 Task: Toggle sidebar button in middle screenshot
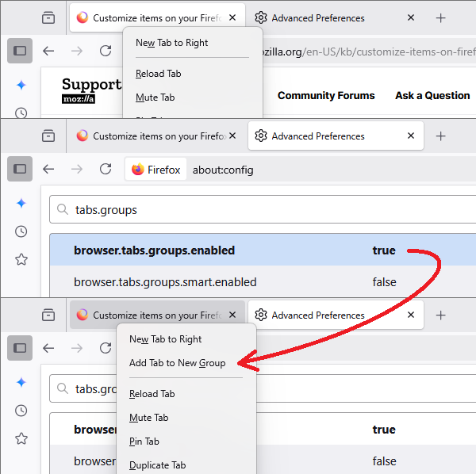pos(20,169)
